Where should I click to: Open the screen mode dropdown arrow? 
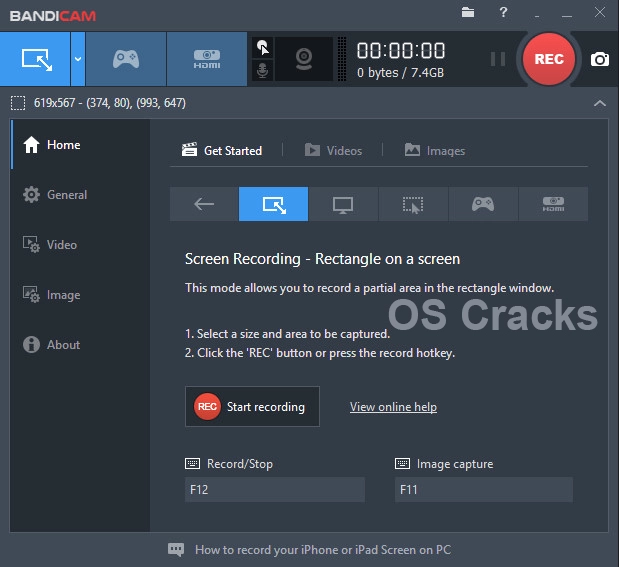point(78,59)
